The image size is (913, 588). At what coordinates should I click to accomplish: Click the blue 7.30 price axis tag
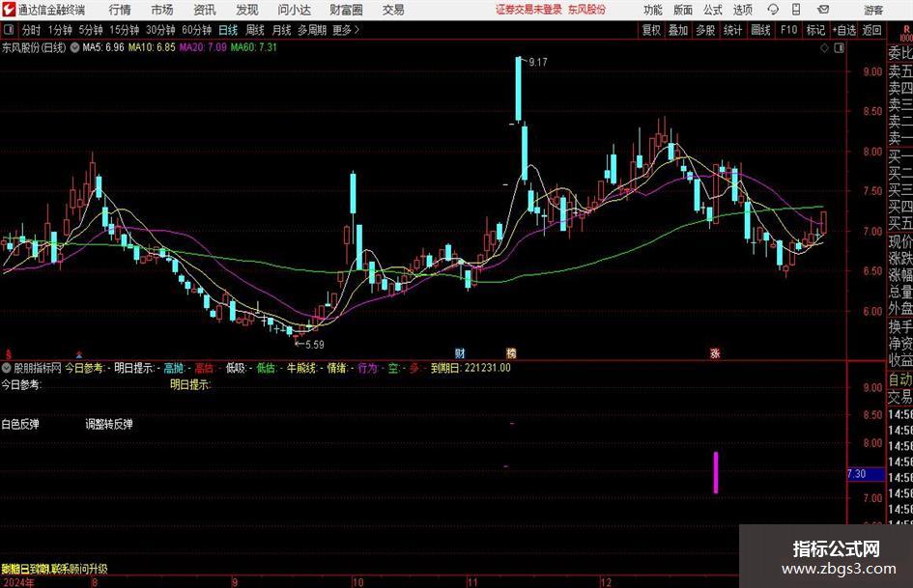865,474
